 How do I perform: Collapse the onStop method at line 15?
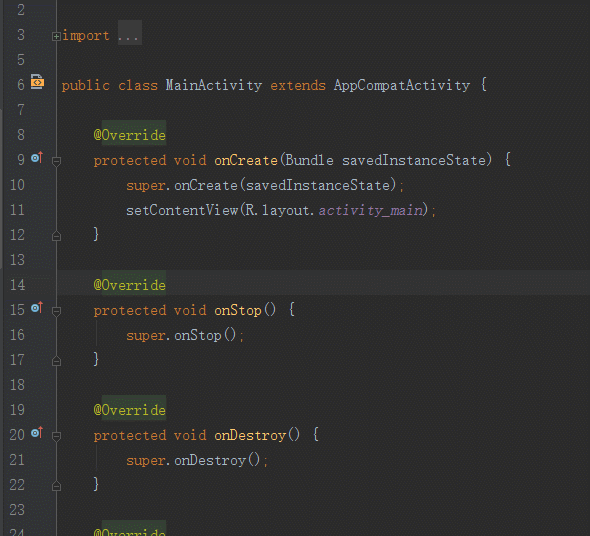[56, 311]
